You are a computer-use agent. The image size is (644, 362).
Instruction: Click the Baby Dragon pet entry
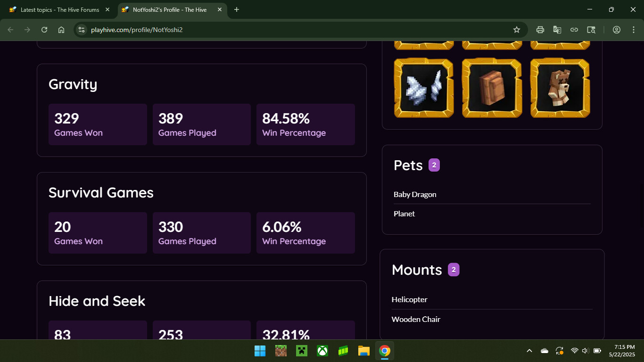click(415, 194)
